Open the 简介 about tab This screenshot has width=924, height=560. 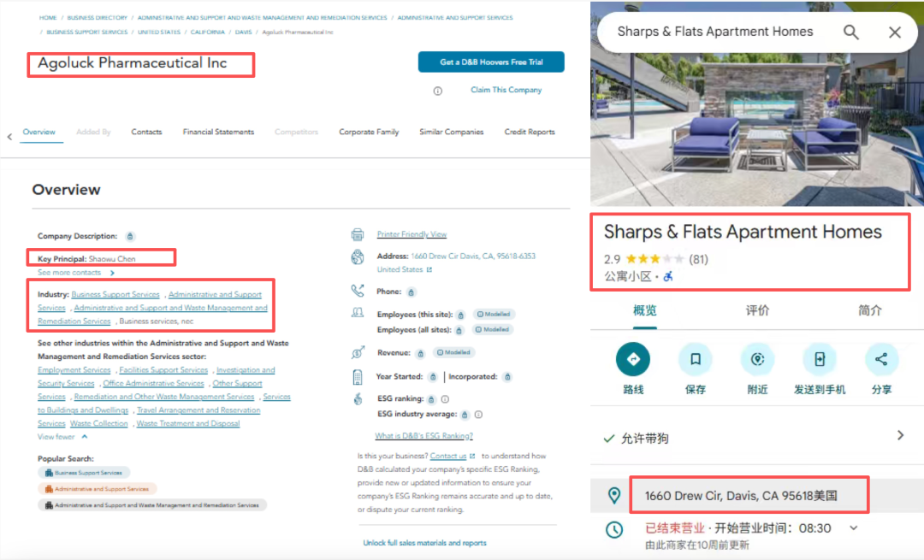pyautogui.click(x=870, y=310)
